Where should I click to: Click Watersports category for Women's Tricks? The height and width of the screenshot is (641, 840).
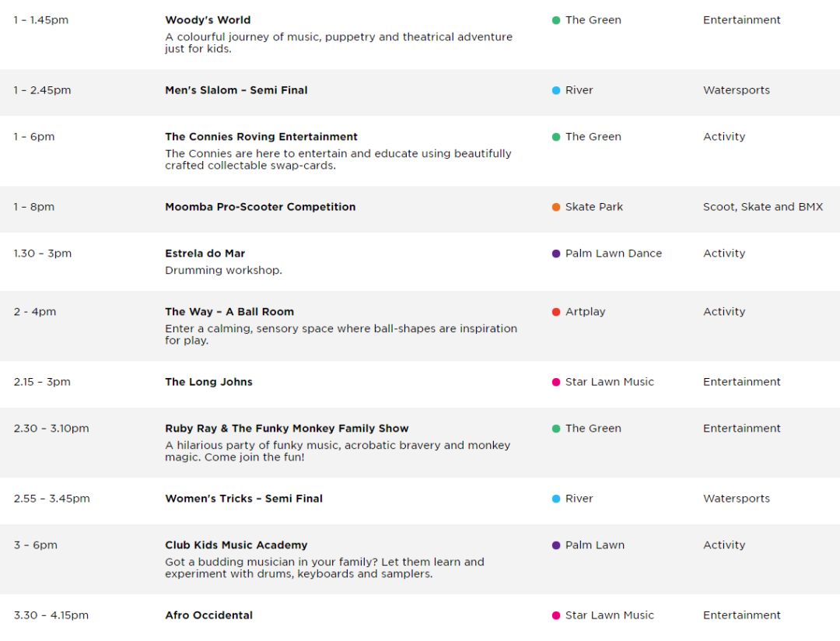coord(737,499)
